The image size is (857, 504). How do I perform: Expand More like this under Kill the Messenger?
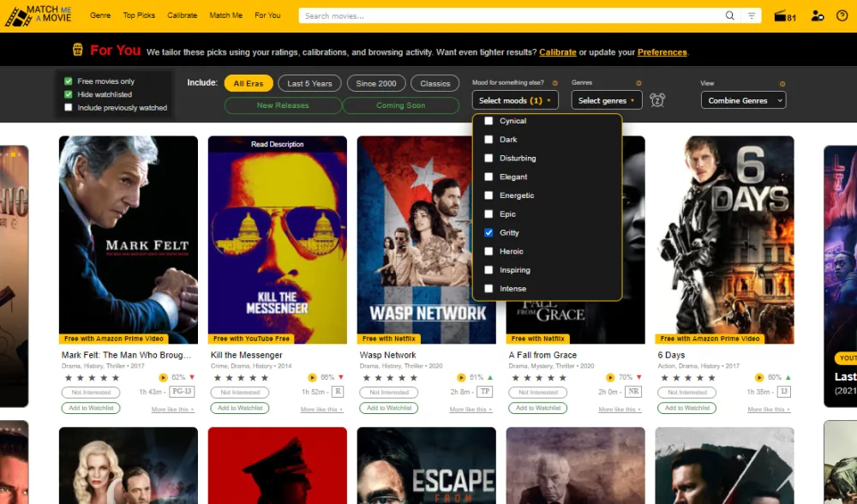(322, 410)
